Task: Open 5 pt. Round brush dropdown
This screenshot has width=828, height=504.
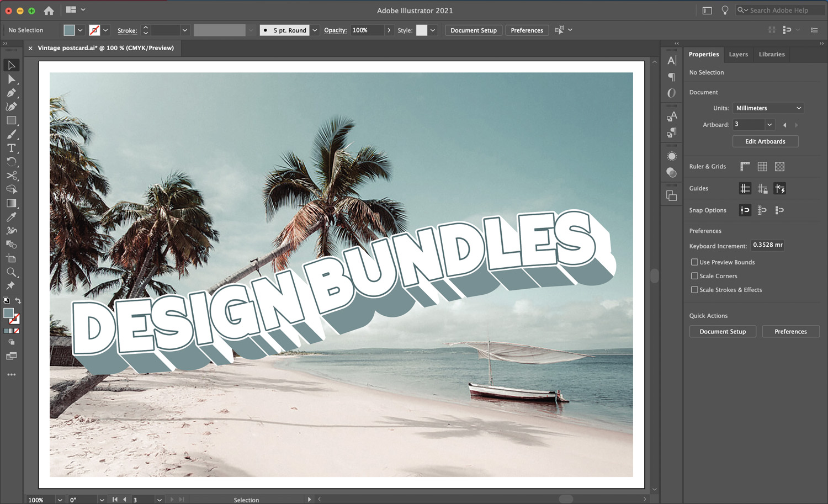Action: [315, 30]
